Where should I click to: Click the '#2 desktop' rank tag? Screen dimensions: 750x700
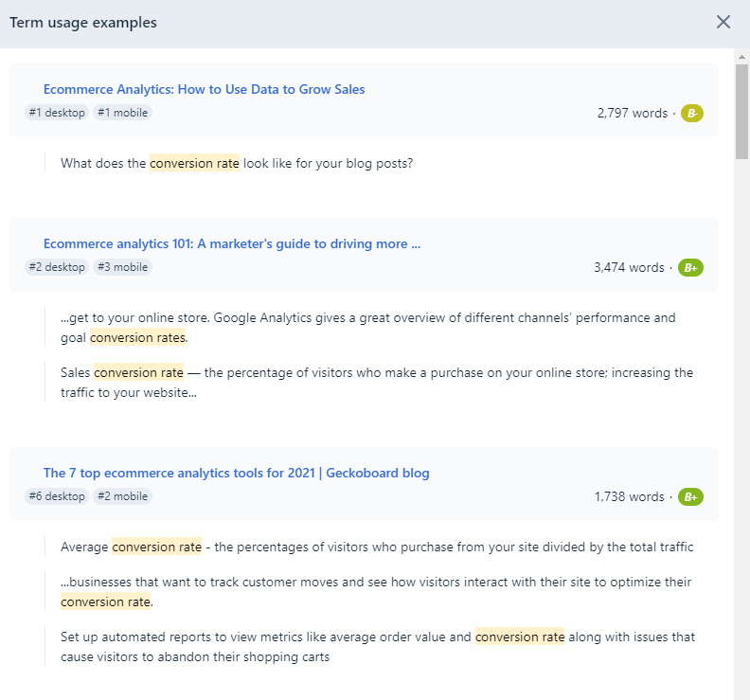[x=57, y=267]
